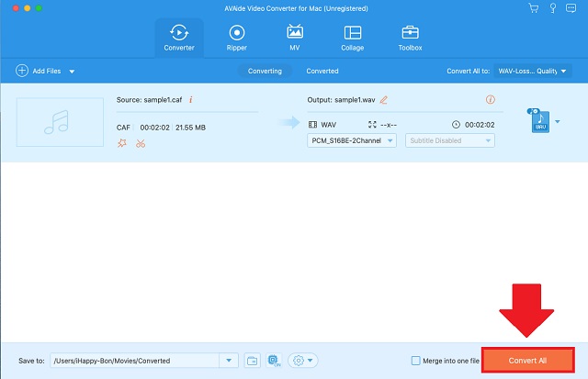Click the sample1.caf audio thumbnail
The width and height of the screenshot is (588, 379).
[x=60, y=122]
